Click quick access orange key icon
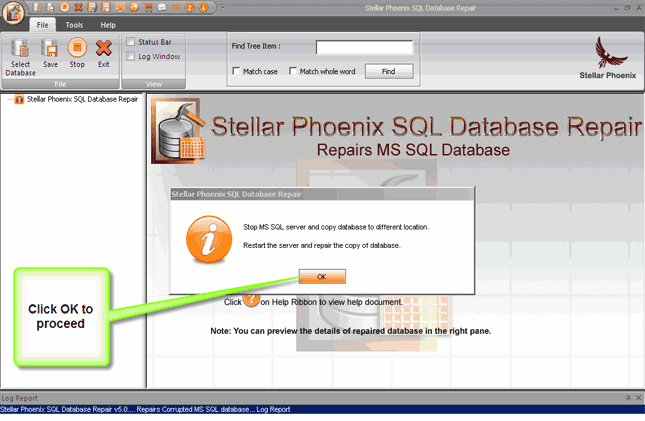This screenshot has width=645, height=421. (176, 7)
